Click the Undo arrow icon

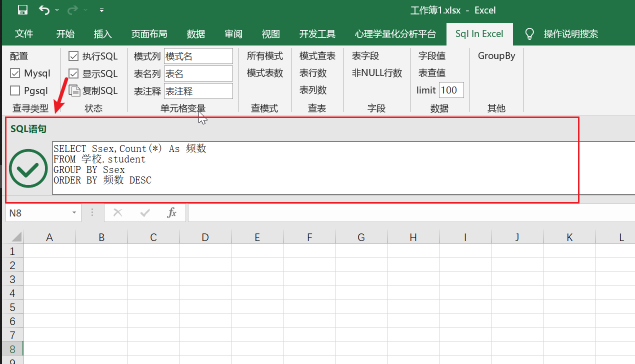43,9
